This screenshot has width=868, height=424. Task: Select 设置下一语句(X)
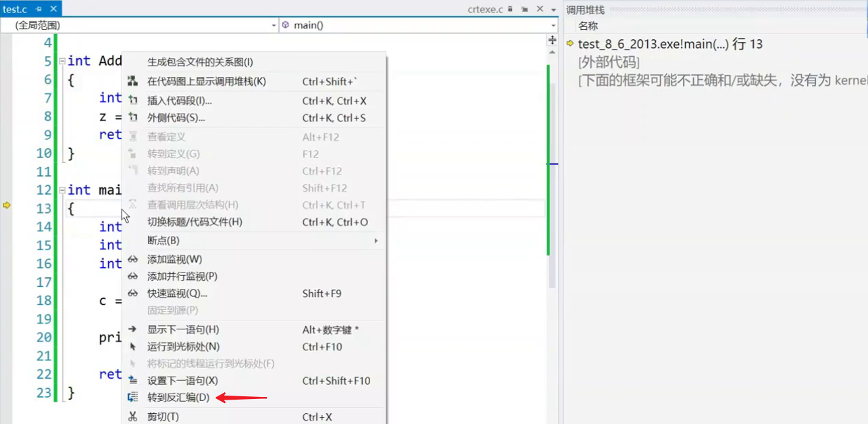(x=253, y=381)
